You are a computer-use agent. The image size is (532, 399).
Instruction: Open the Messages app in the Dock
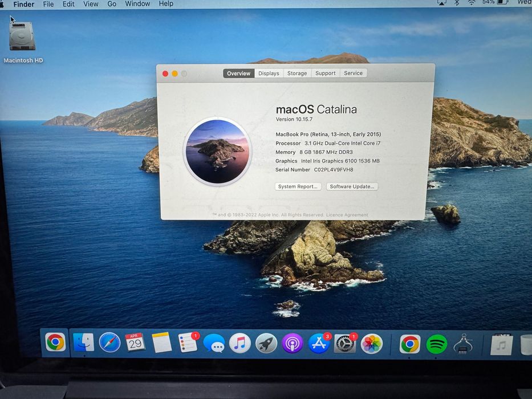(x=214, y=343)
